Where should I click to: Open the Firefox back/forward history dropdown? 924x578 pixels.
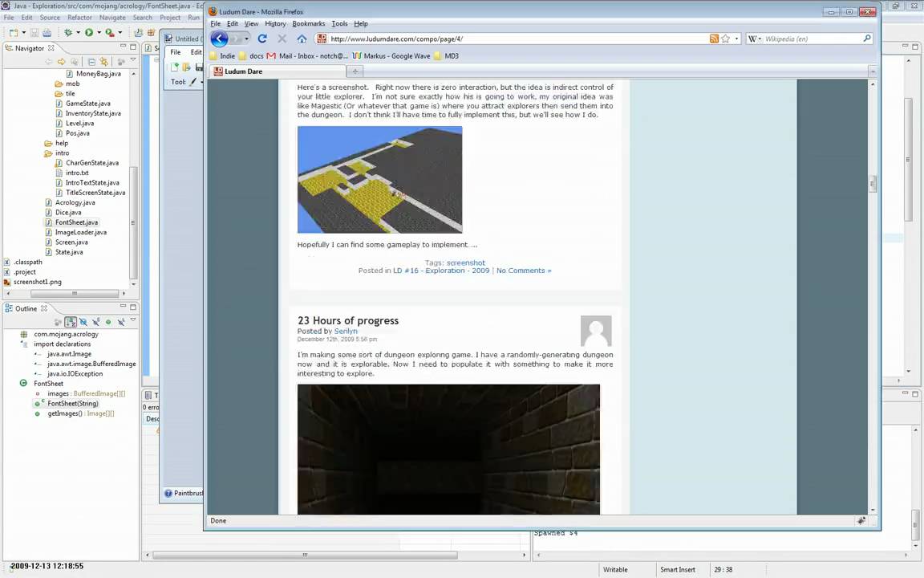(246, 39)
